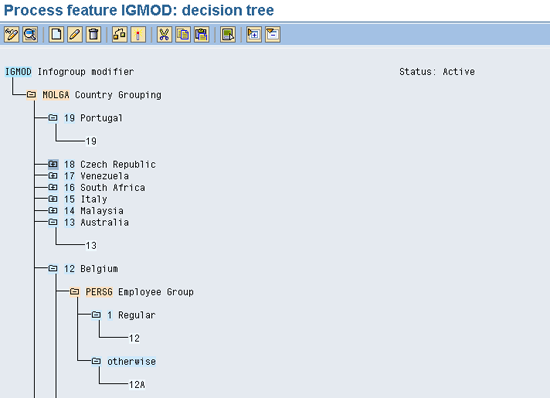Image resolution: width=550 pixels, height=398 pixels.
Task: Click the Paste clipboard icon
Action: point(202,34)
